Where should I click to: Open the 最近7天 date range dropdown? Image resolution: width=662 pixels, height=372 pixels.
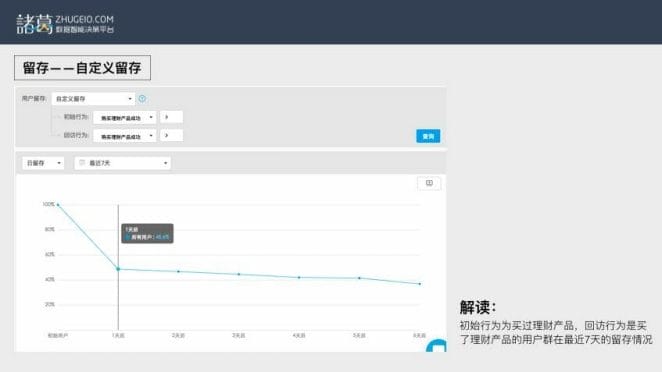[123, 163]
